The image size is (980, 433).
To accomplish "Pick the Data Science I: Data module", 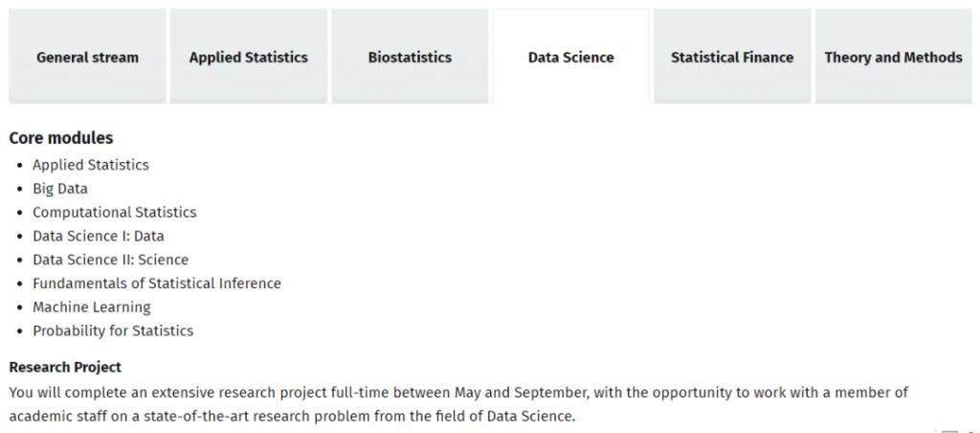I will pyautogui.click(x=98, y=236).
